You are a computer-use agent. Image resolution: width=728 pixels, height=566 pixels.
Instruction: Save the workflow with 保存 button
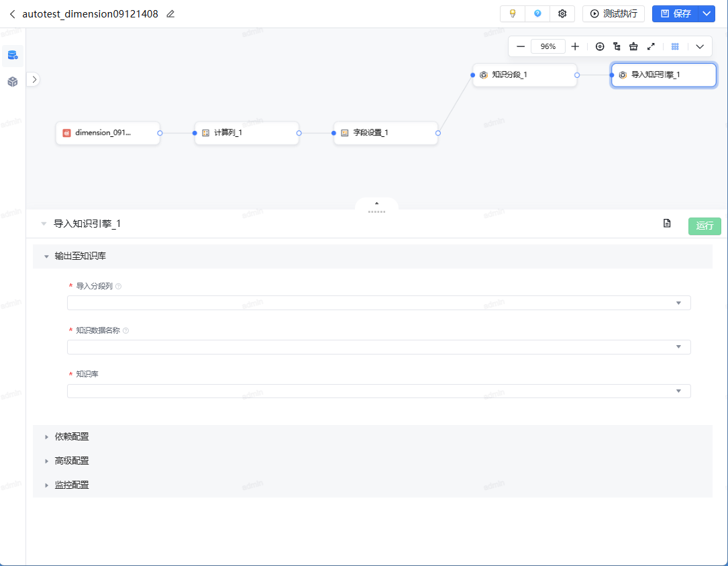coord(675,13)
